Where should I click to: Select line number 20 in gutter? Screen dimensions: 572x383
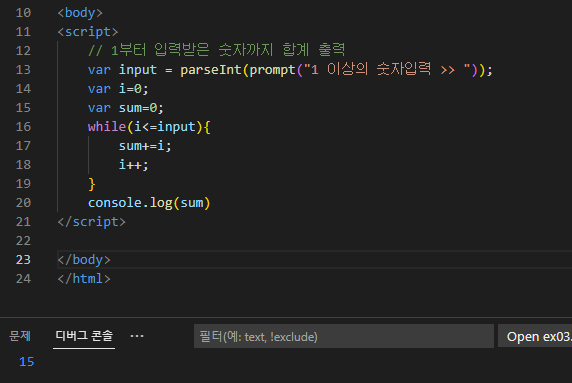click(23, 203)
